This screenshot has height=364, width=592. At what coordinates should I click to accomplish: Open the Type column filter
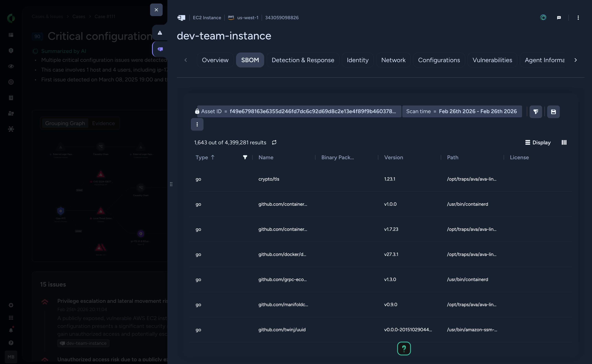click(x=245, y=157)
